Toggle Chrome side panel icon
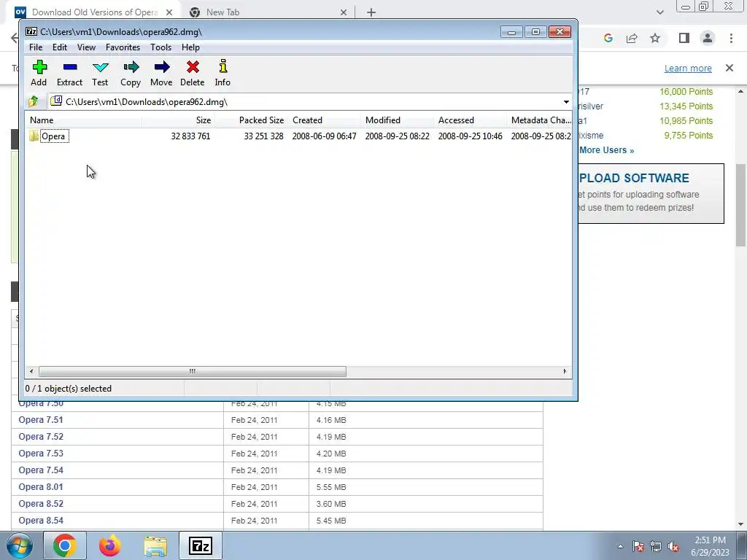 point(684,38)
